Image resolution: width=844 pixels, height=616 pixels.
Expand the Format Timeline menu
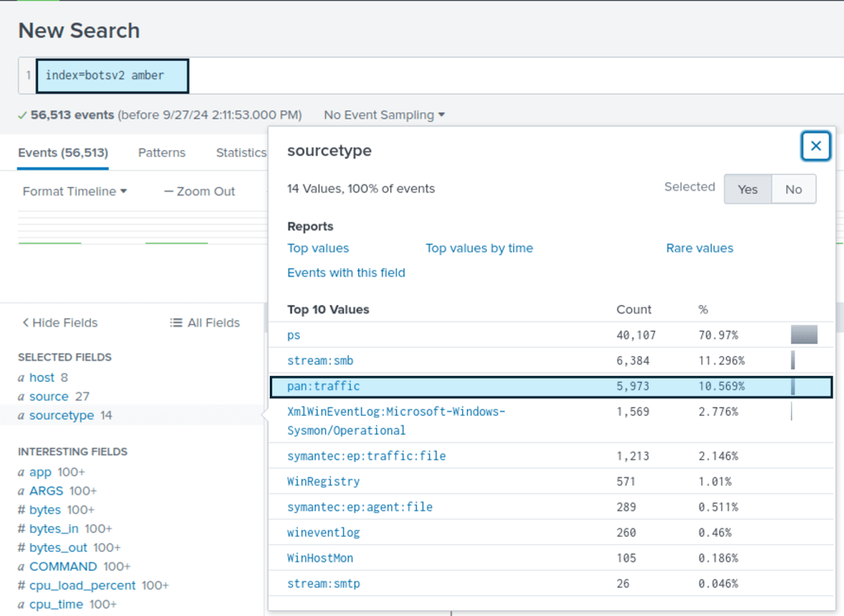pyautogui.click(x=74, y=191)
